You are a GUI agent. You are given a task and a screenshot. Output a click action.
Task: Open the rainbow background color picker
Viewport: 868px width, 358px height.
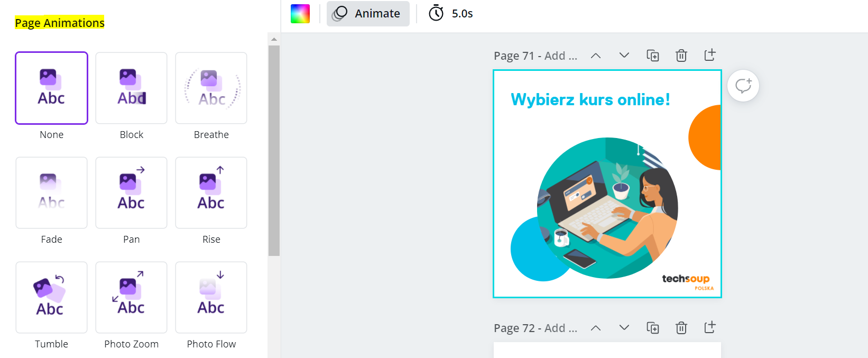[300, 14]
